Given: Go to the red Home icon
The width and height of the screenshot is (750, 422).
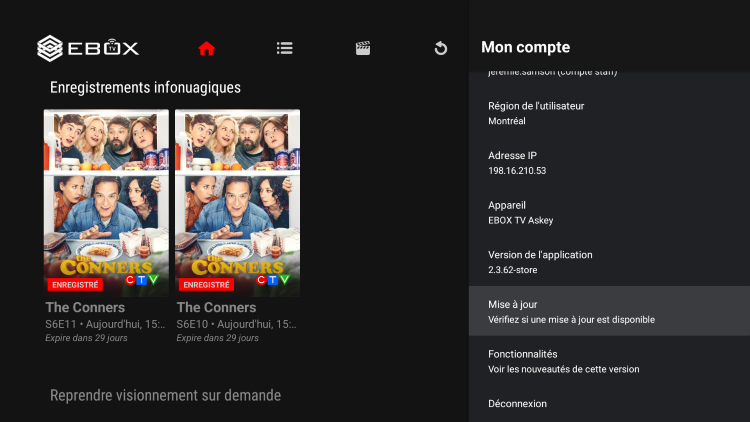Looking at the screenshot, I should tap(207, 48).
